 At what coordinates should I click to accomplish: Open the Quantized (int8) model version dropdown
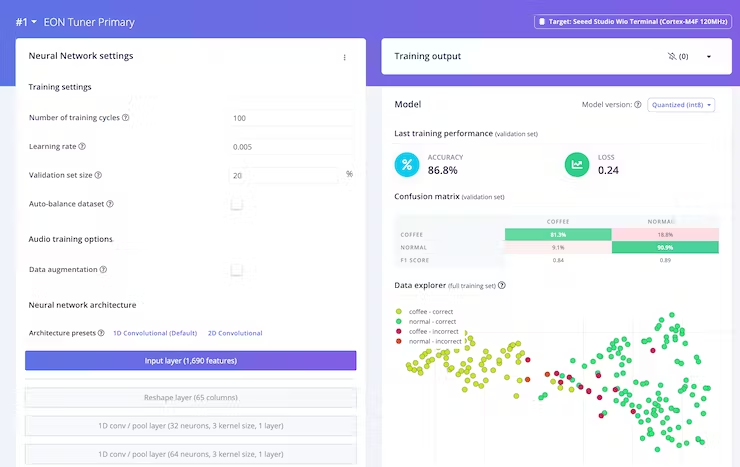pyautogui.click(x=681, y=104)
